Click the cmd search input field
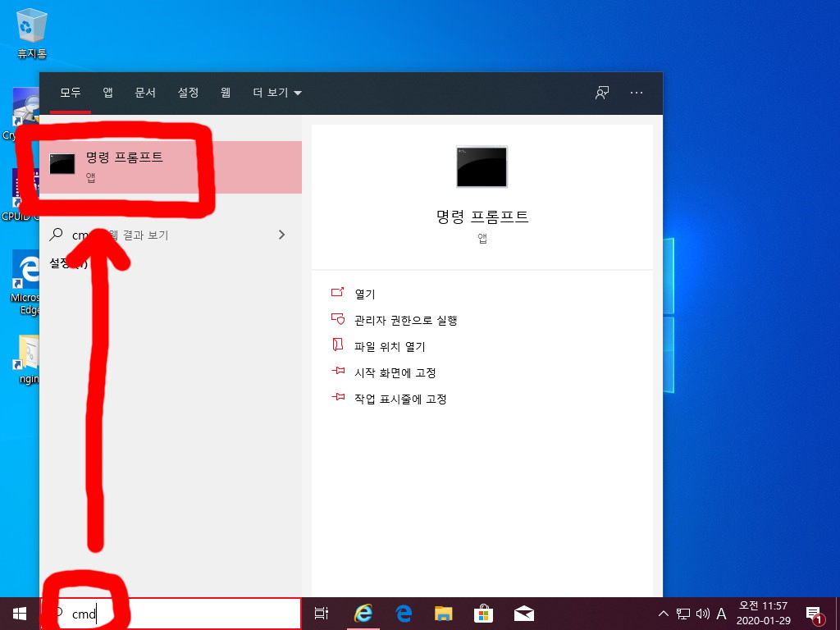 171,614
